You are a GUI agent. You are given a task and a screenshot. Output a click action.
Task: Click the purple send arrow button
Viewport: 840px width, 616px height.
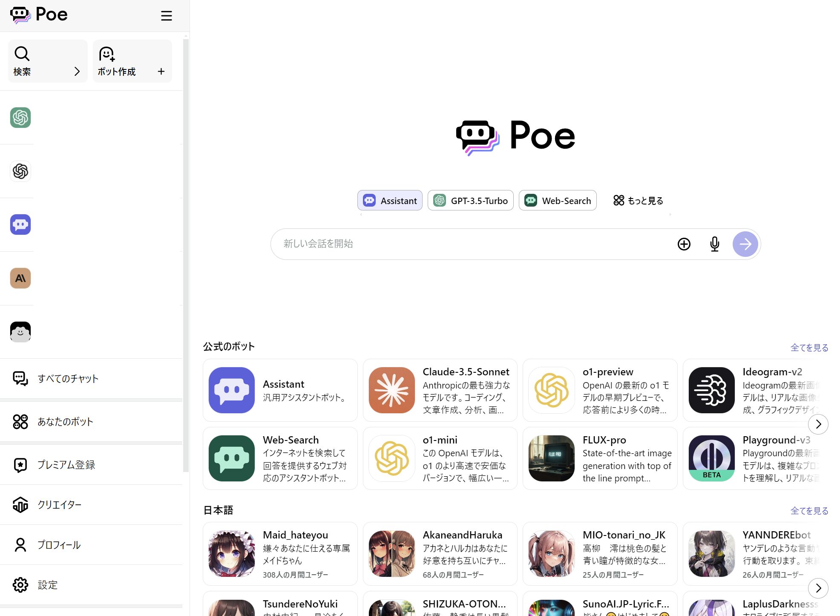point(745,244)
